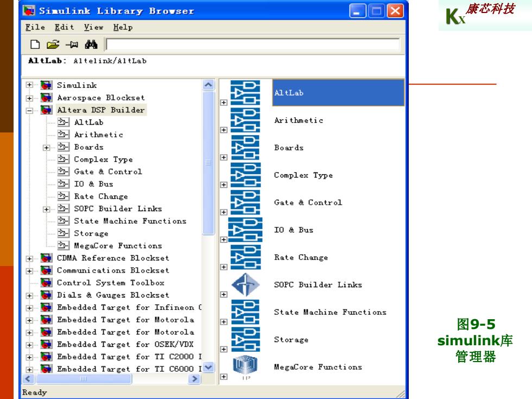Viewport: 532px width, 399px height.
Task: Click the Storage sublibrary icon in tree
Action: coord(63,233)
